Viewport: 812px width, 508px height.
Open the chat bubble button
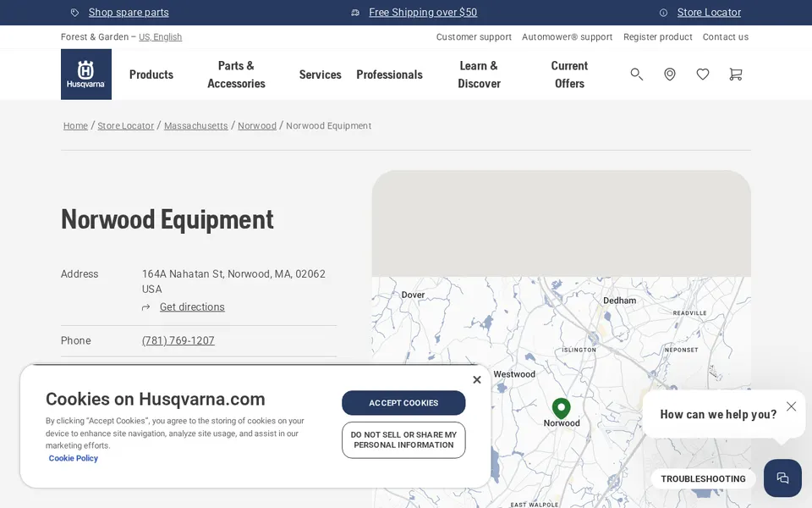pos(782,478)
